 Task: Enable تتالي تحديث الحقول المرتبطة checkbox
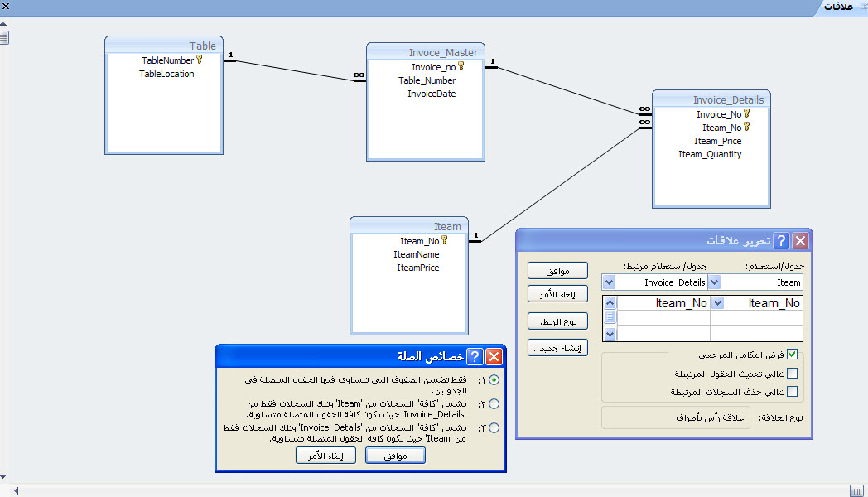[792, 374]
